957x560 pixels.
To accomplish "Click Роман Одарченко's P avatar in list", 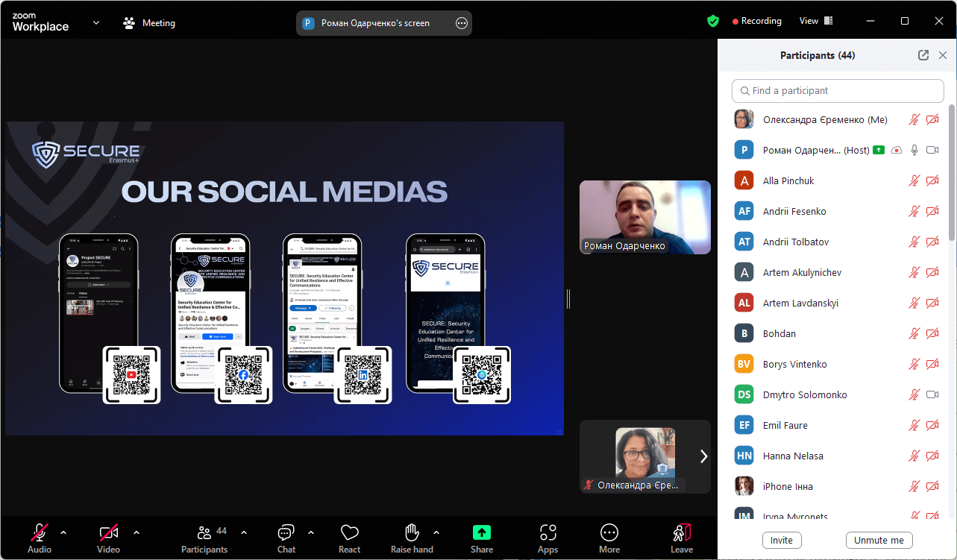I will pyautogui.click(x=744, y=150).
